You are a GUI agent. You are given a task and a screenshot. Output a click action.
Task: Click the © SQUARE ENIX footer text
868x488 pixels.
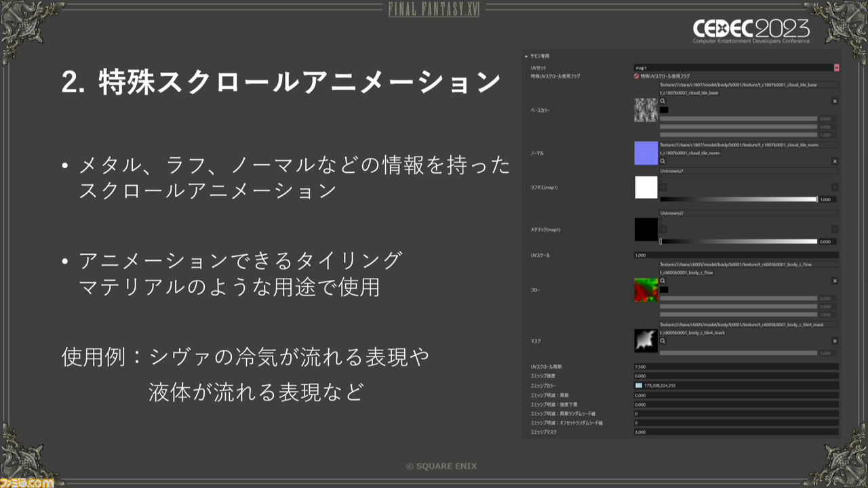(441, 466)
